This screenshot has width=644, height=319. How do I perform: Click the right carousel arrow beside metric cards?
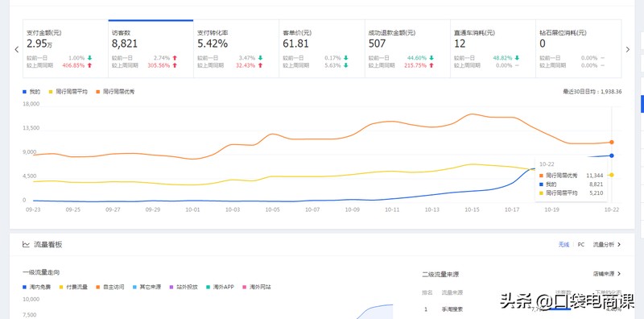627,49
